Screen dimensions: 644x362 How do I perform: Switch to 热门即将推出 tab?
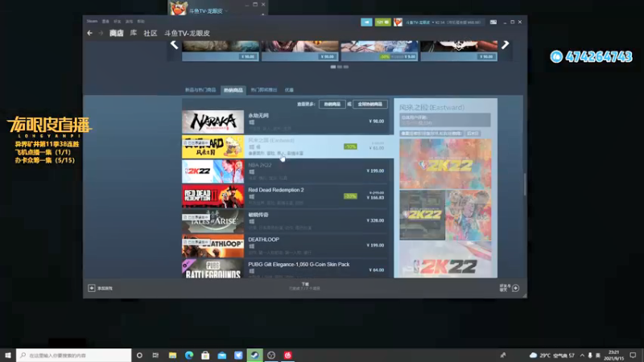point(264,90)
